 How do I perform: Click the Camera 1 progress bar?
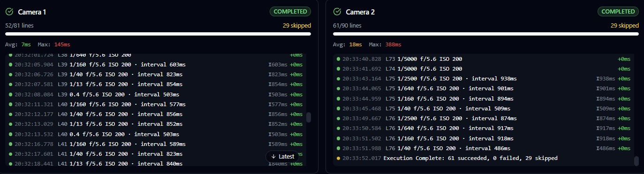158,34
